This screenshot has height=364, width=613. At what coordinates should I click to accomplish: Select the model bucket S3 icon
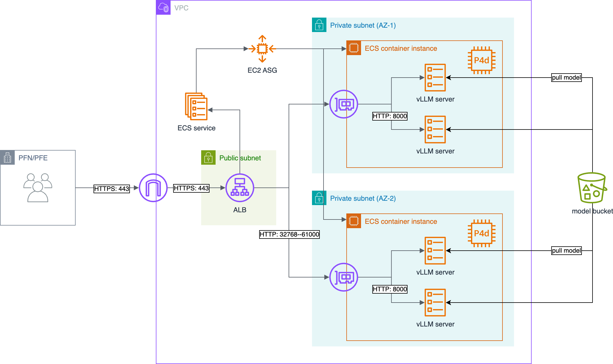coord(592,188)
